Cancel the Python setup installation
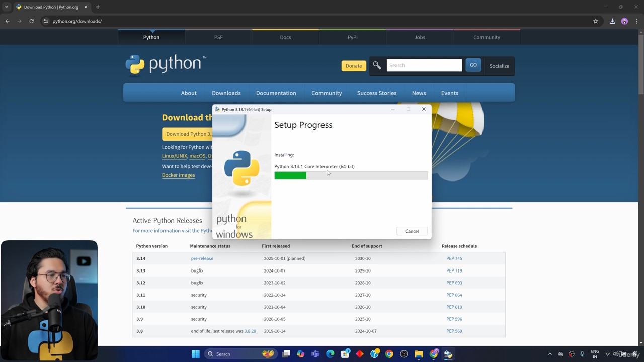 [412, 231]
